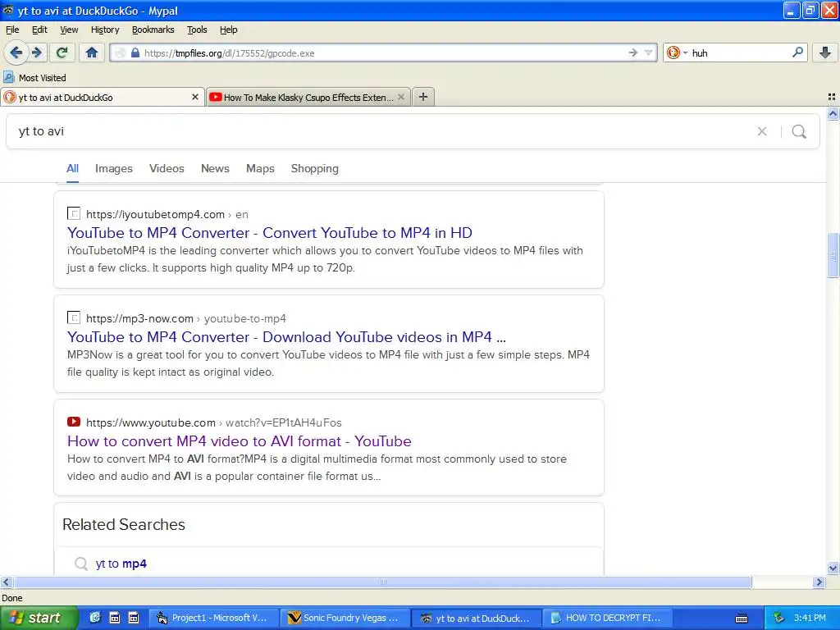Screen dimensions: 840x630
Task: Click the mp3-now.com favicon
Action: click(74, 317)
